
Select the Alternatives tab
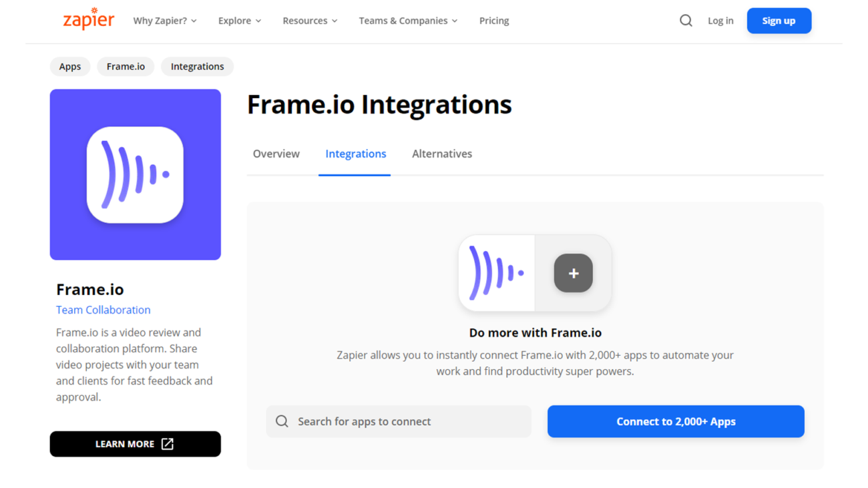click(442, 154)
